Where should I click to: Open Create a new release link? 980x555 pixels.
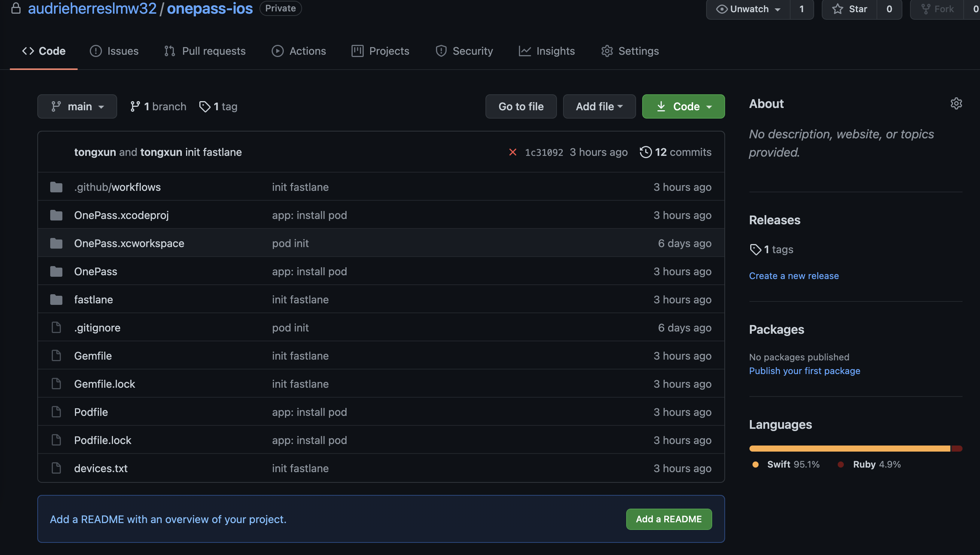coord(794,276)
